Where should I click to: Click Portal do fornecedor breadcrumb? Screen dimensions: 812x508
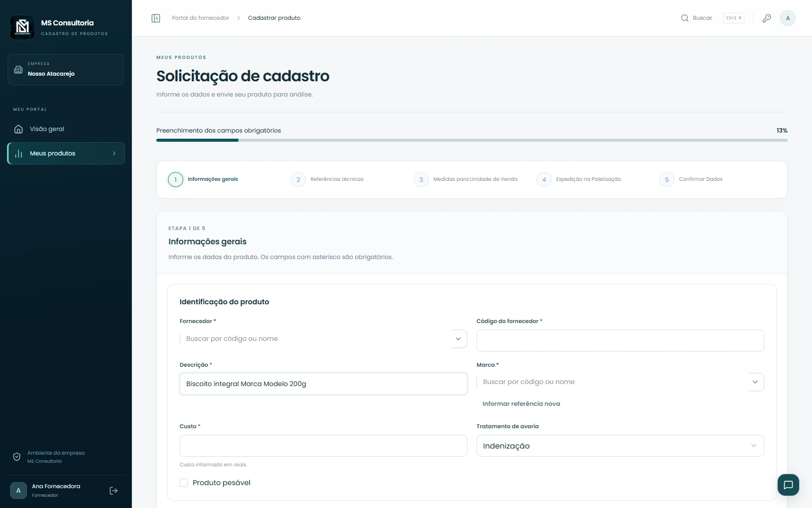coord(200,18)
